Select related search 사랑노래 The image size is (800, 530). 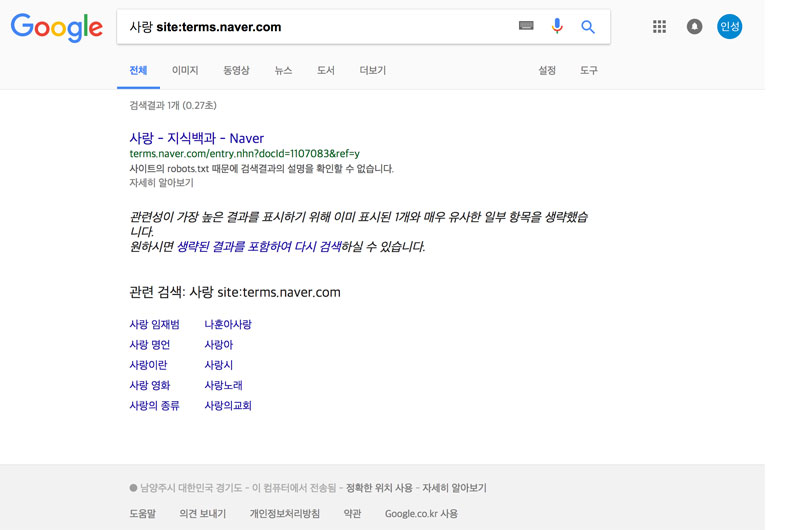pyautogui.click(x=223, y=386)
